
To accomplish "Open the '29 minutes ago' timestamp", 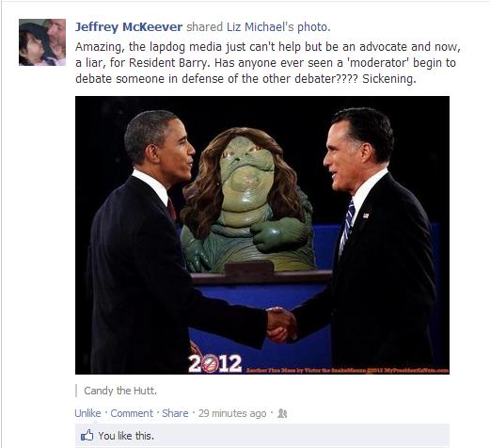I will point(232,413).
